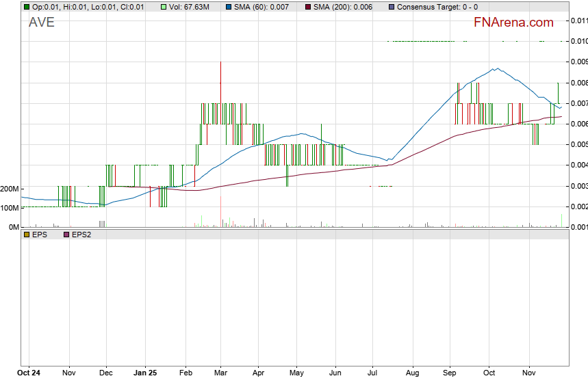The height and width of the screenshot is (387, 588).
Task: Click the AVE ticker symbol label
Action: (x=41, y=23)
